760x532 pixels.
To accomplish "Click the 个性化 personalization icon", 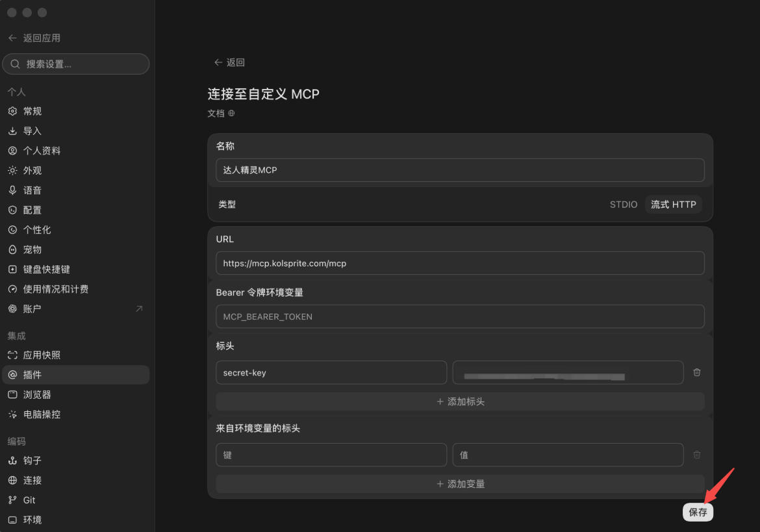I will coord(12,230).
